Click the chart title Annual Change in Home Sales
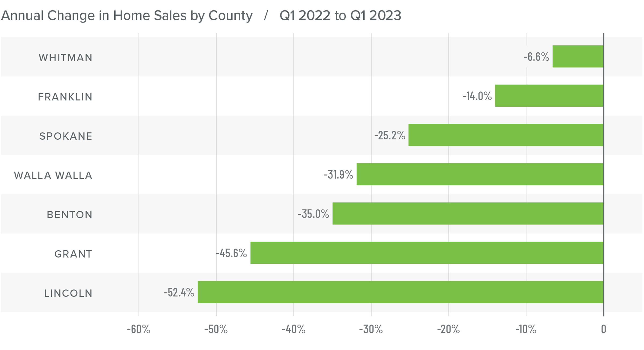The height and width of the screenshot is (350, 644). tap(127, 16)
